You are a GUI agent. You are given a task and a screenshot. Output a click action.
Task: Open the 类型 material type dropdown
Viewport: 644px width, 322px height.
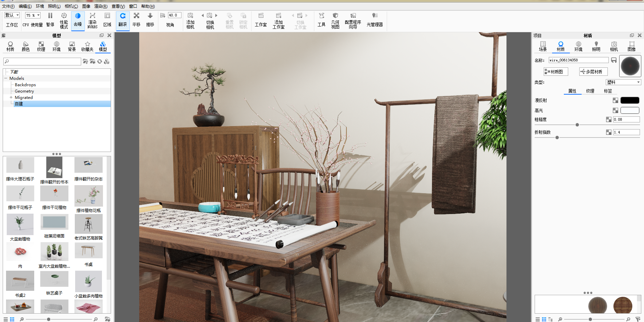(624, 82)
